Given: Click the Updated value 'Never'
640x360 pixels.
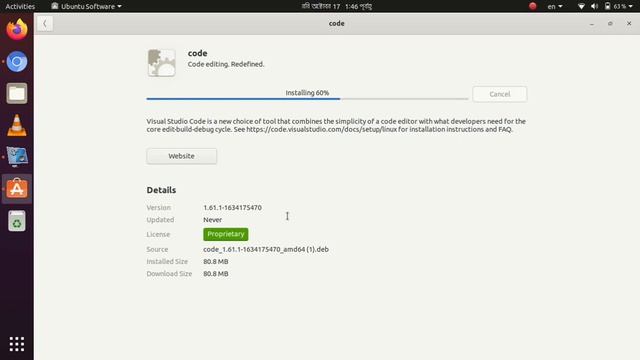Looking at the screenshot, I should [x=213, y=220].
